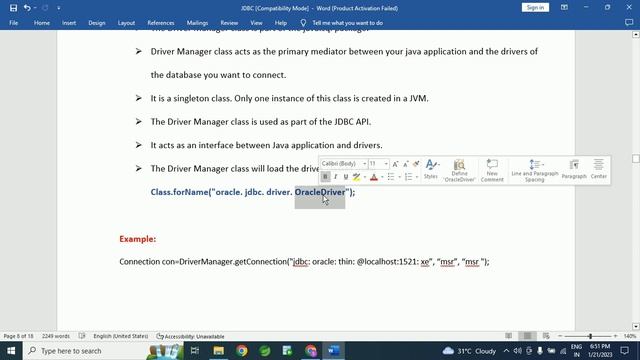Toggle Bold in mini toolbar
Viewport: 640px width, 360px height.
point(325,177)
